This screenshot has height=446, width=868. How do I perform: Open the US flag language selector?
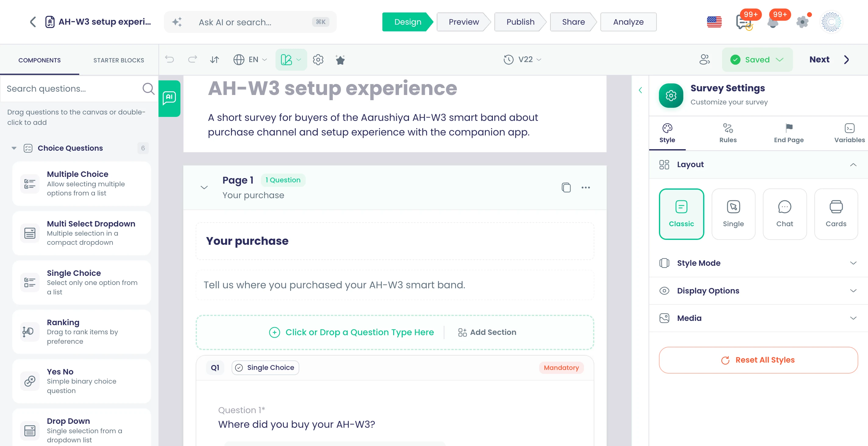(x=714, y=22)
